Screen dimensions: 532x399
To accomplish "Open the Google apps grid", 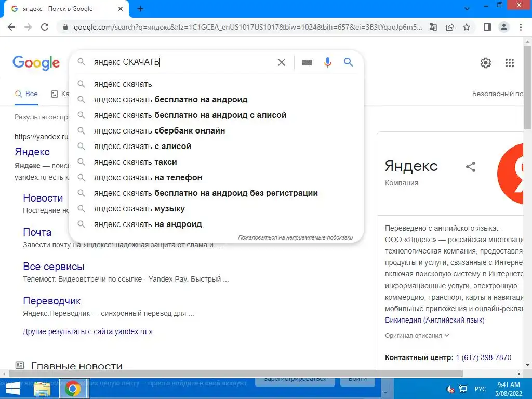I will (509, 63).
